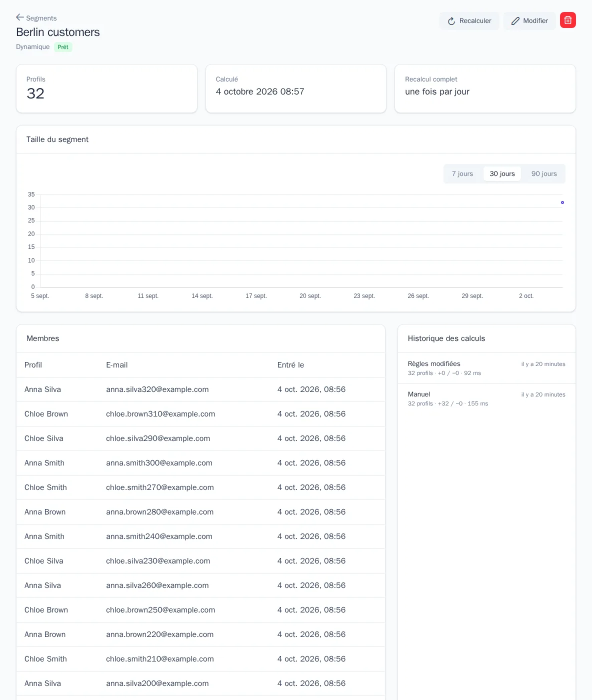Click the Recalculer refresh icon

(x=451, y=21)
